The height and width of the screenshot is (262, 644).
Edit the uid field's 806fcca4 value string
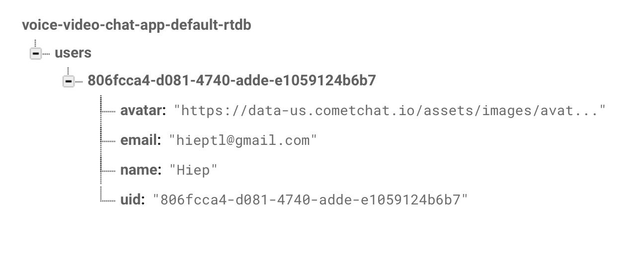[311, 200]
